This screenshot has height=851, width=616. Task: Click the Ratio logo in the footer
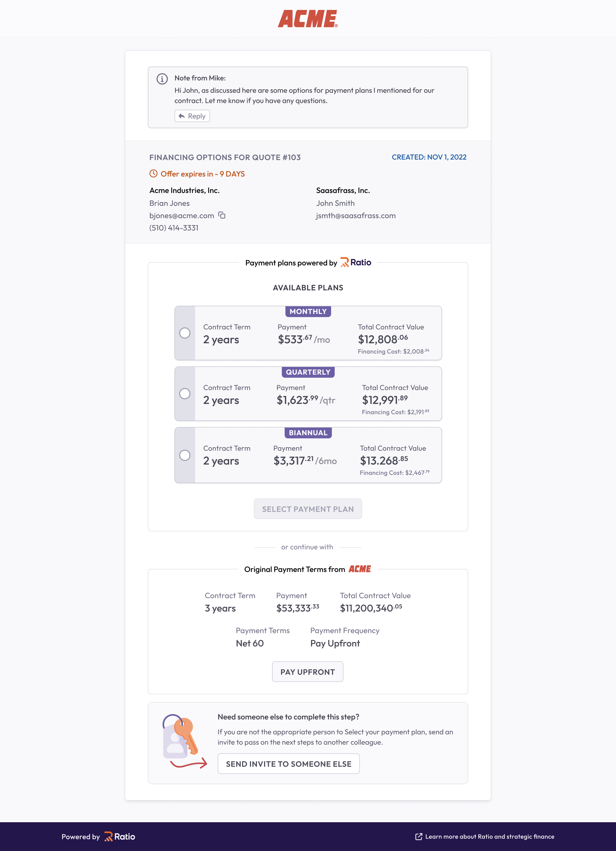(120, 837)
